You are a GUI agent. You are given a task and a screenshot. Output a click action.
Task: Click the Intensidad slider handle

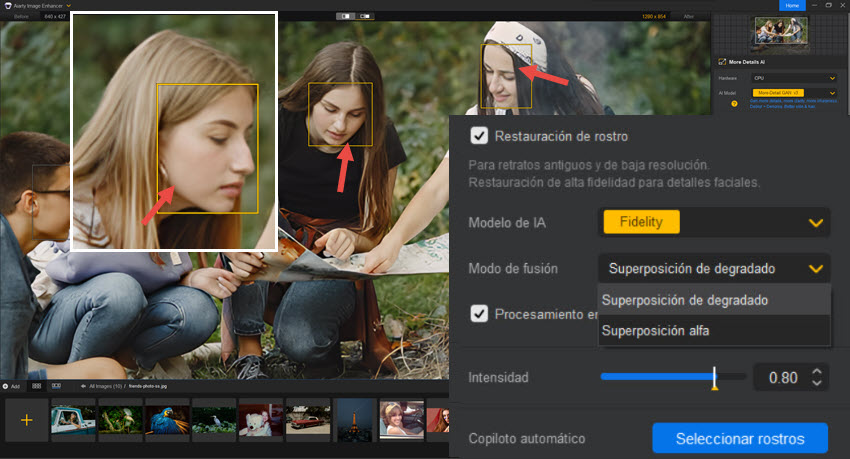714,378
